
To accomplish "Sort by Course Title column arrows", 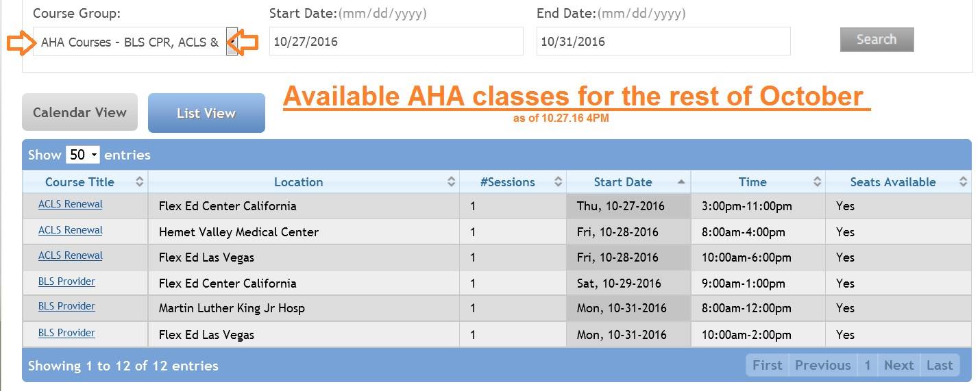I will point(140,181).
